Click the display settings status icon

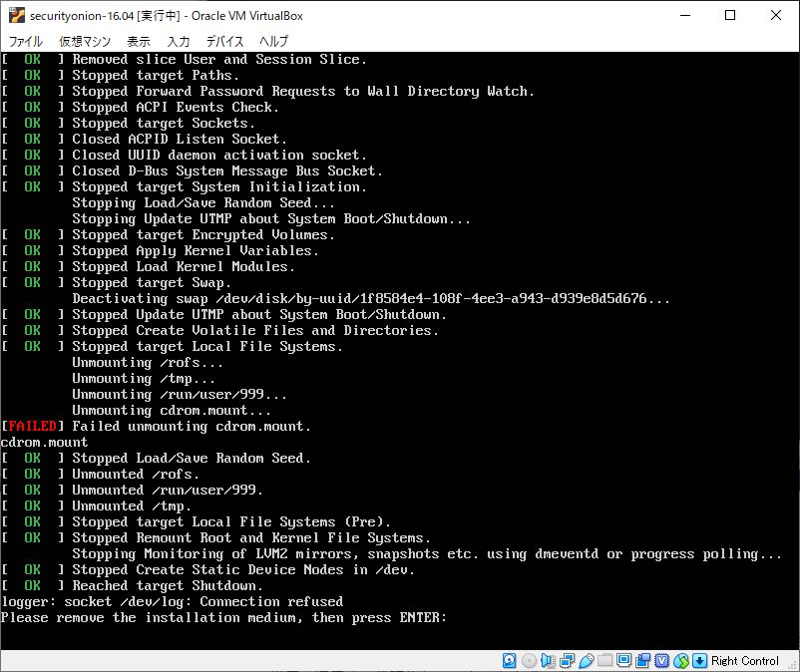pos(624,661)
